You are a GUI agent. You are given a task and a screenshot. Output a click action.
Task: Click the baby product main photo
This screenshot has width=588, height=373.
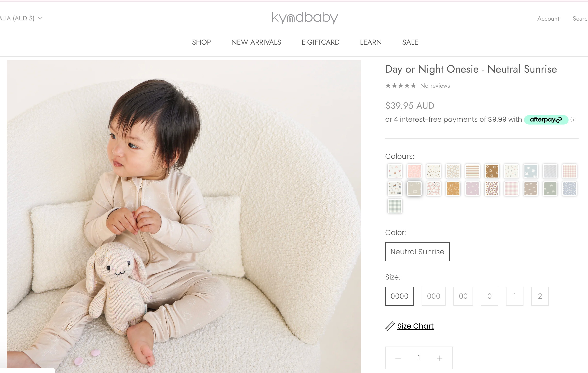point(184,217)
